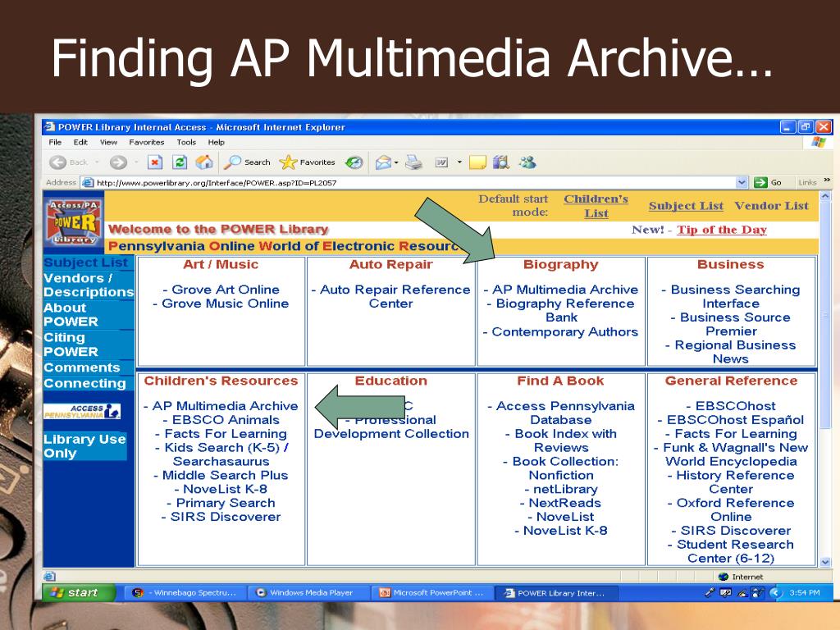Open Connecting sidebar item

click(x=84, y=384)
